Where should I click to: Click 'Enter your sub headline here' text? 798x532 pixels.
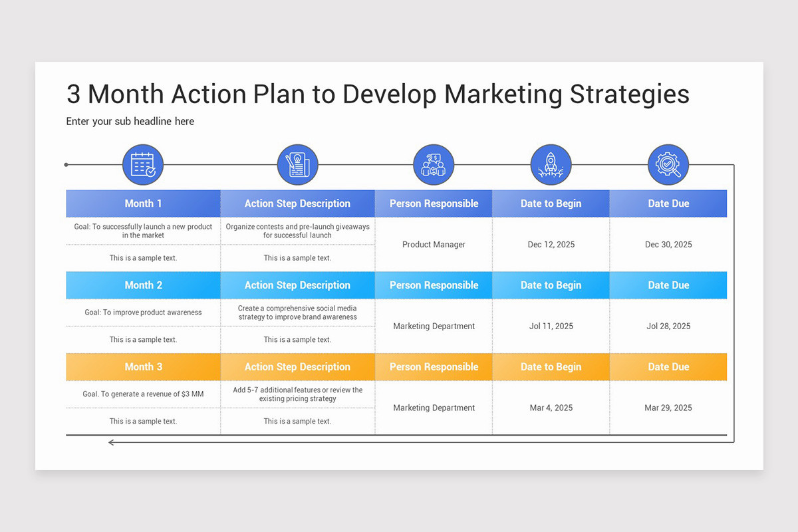[130, 121]
